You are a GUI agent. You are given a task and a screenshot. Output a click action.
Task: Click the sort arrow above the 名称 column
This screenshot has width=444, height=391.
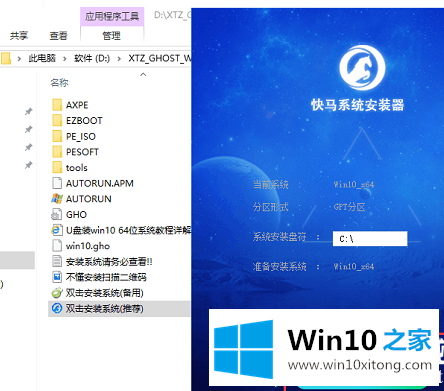143,74
